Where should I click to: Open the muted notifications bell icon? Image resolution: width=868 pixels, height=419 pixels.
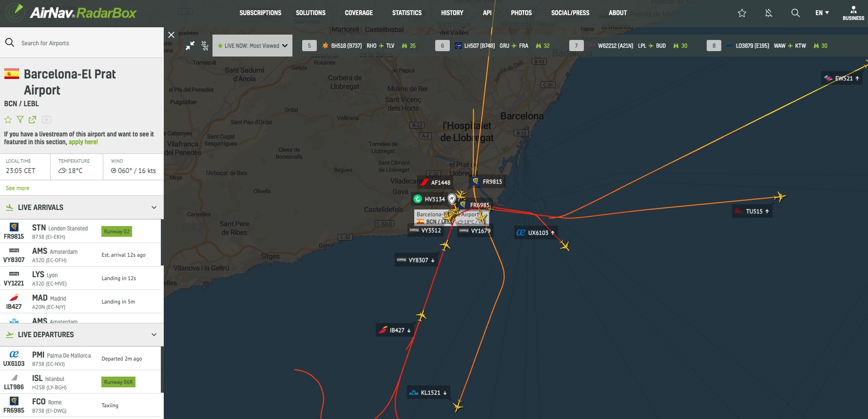769,13
